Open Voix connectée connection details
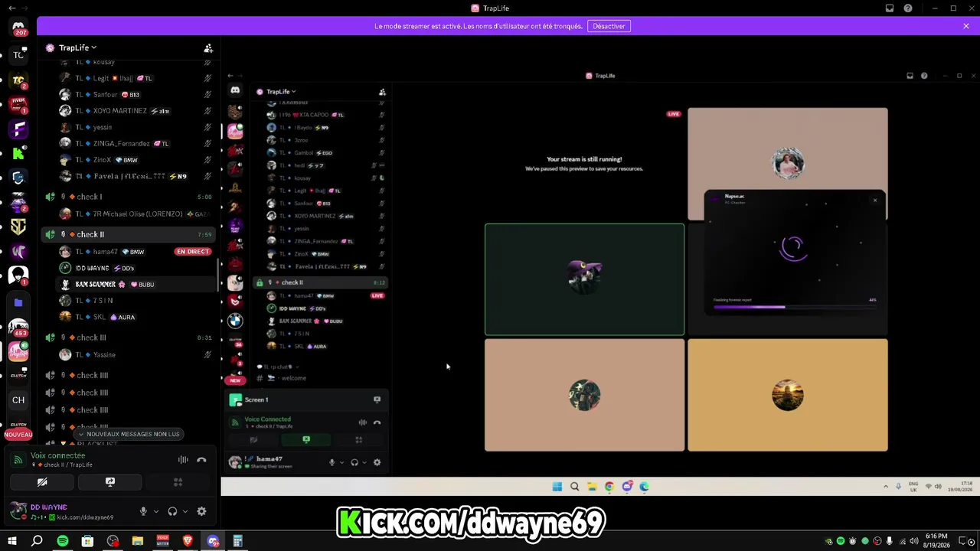980x551 pixels. coord(57,455)
